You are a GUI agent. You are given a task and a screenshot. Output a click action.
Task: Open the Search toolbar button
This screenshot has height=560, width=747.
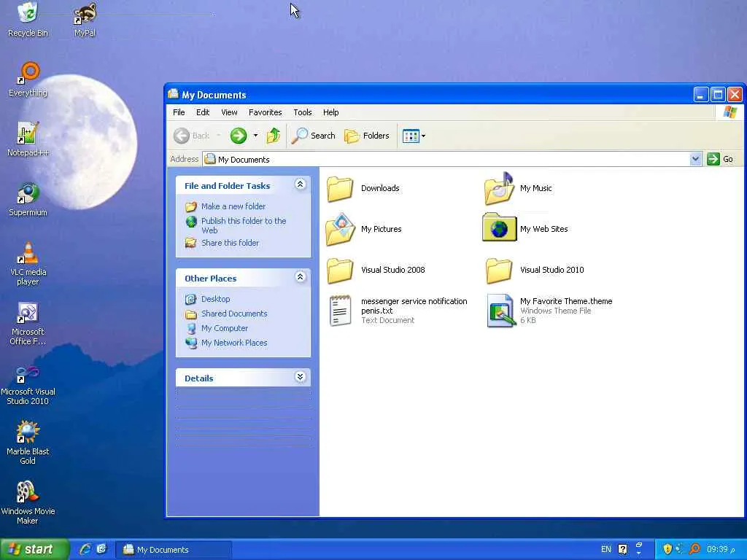[x=313, y=136]
